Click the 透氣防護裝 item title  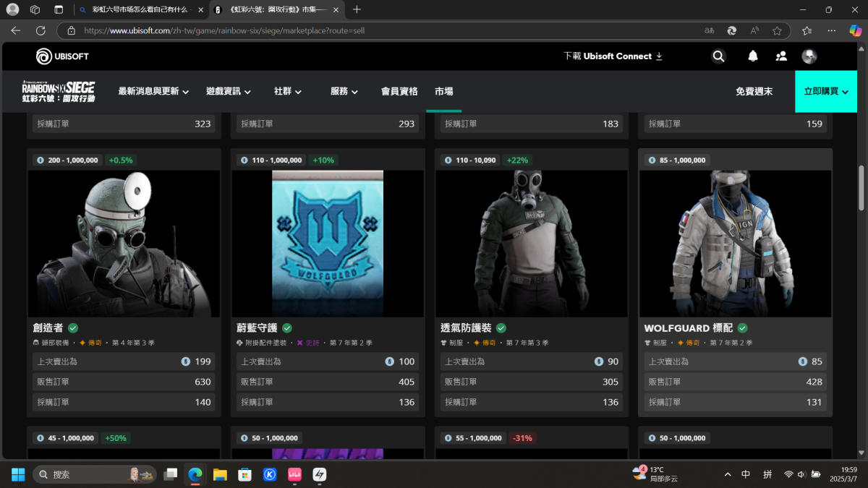click(x=467, y=328)
